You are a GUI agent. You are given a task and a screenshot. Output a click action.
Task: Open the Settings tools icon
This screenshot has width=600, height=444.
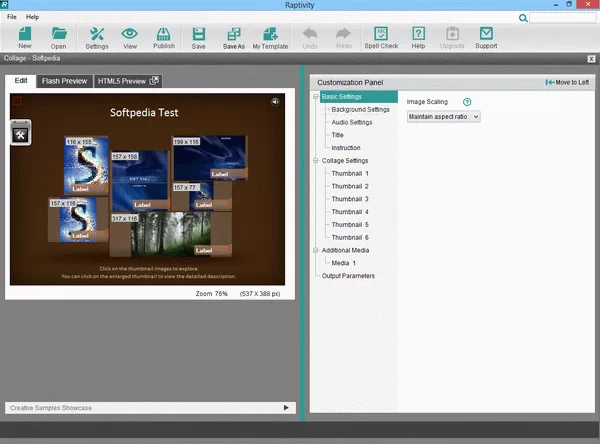pos(97,37)
